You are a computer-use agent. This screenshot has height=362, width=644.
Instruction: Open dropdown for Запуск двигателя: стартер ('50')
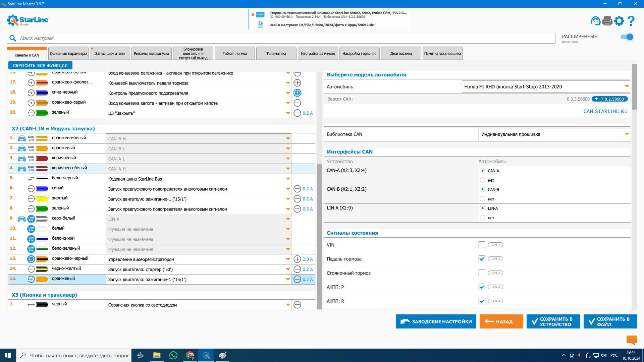[198, 269]
